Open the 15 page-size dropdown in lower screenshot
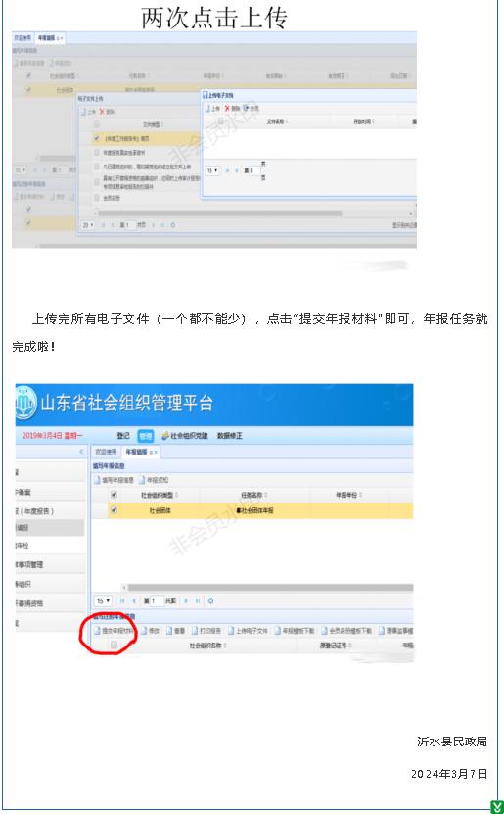 pyautogui.click(x=103, y=600)
